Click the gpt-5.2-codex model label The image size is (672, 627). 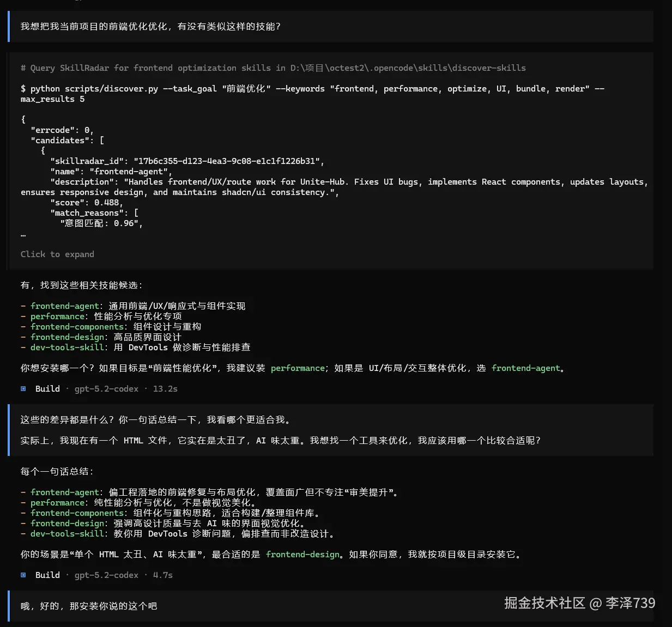click(x=106, y=388)
